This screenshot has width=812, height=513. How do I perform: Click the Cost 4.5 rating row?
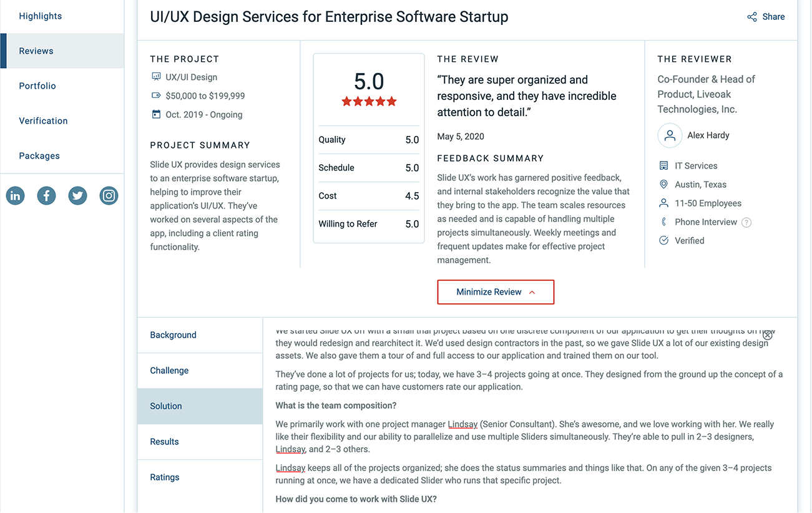(x=369, y=196)
